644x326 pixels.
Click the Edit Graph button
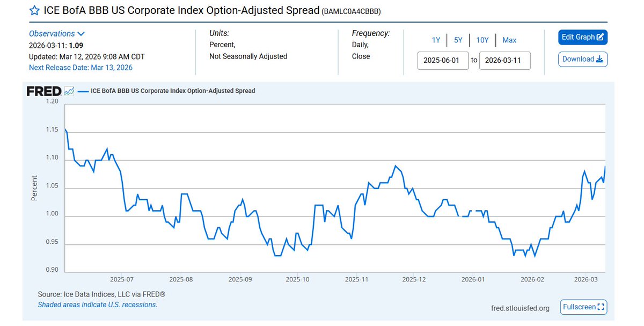click(x=583, y=37)
